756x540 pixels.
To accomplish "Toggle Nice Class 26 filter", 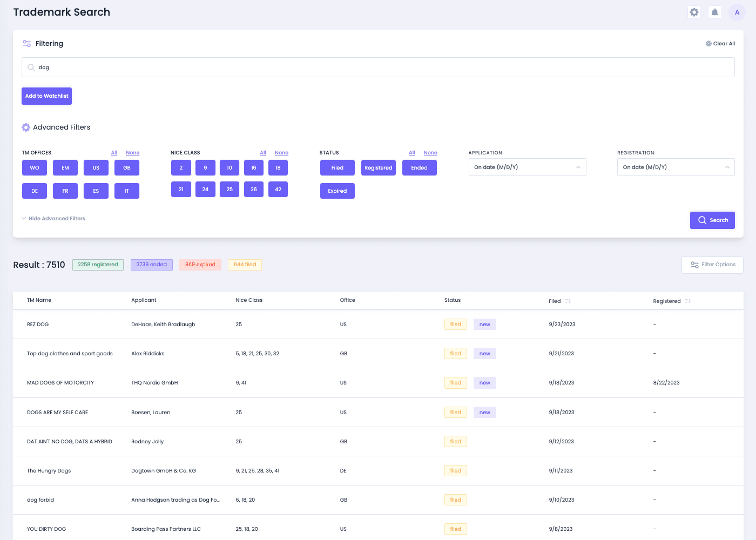I will coord(254,190).
